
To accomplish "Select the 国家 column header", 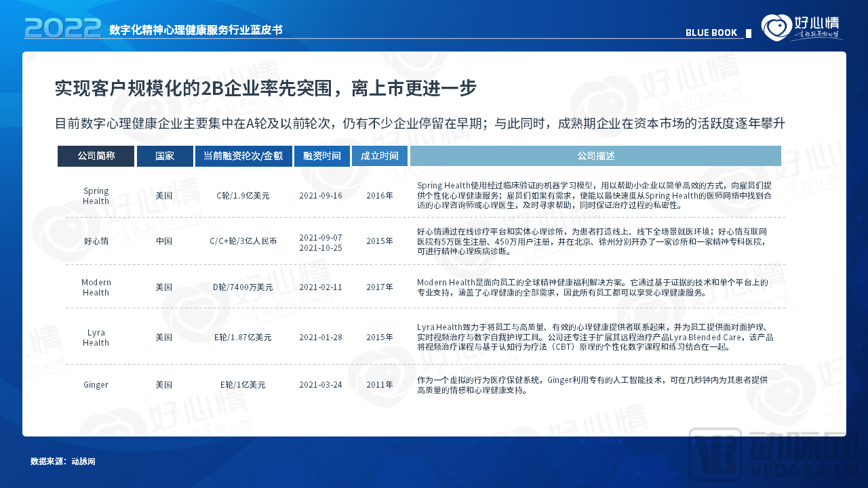I will 165,156.
